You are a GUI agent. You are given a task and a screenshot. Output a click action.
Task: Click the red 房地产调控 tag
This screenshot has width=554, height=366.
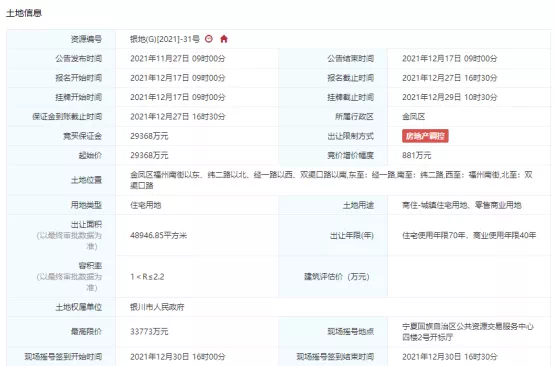(x=425, y=136)
